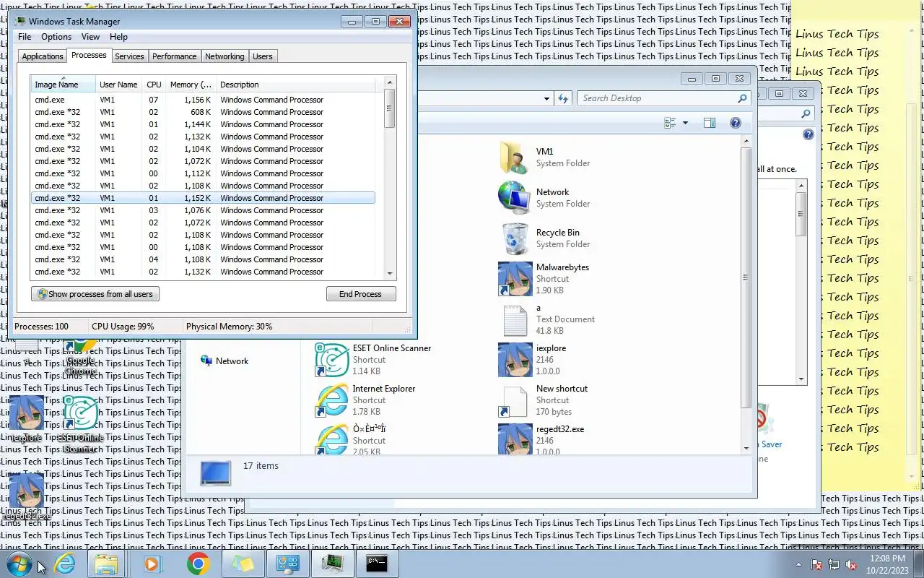Click Explorer Help question mark icon
924x578 pixels.
(x=735, y=123)
